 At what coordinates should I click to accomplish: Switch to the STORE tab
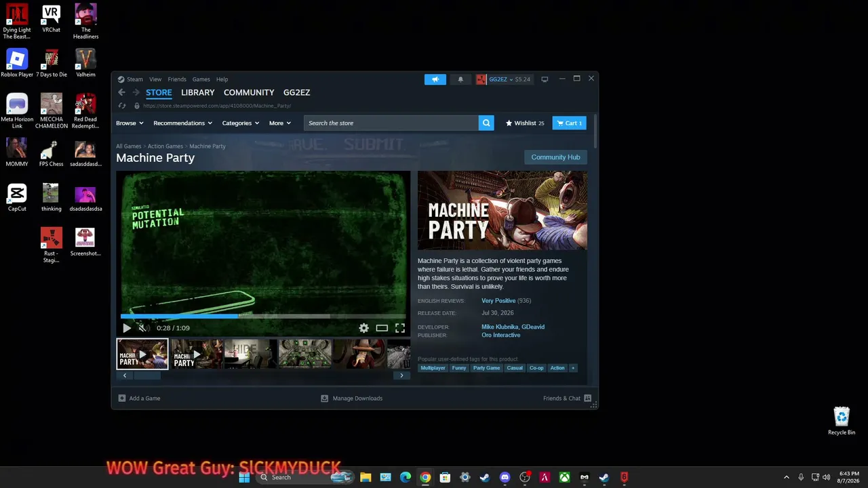click(159, 92)
